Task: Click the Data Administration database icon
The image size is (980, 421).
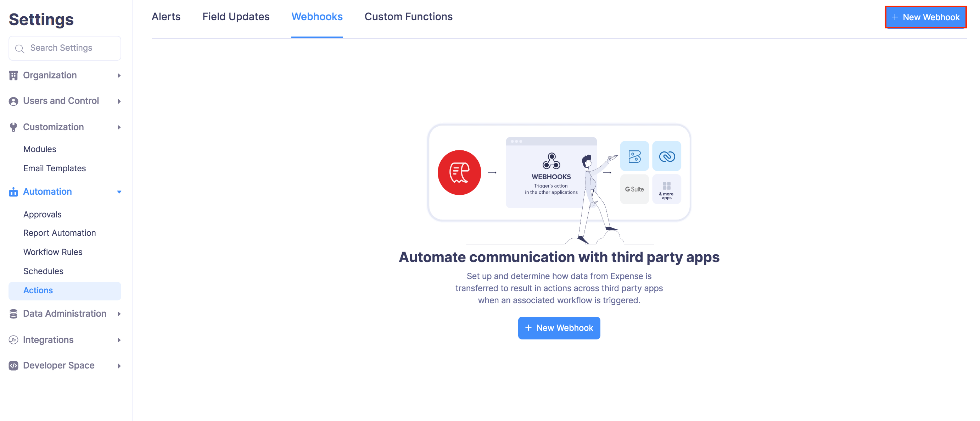Action: [x=14, y=313]
